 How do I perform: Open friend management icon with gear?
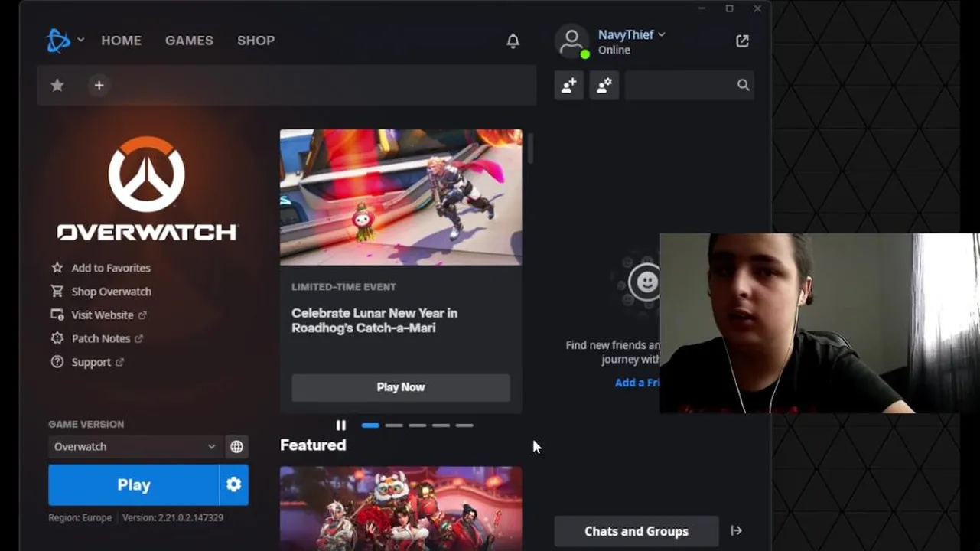coord(604,86)
